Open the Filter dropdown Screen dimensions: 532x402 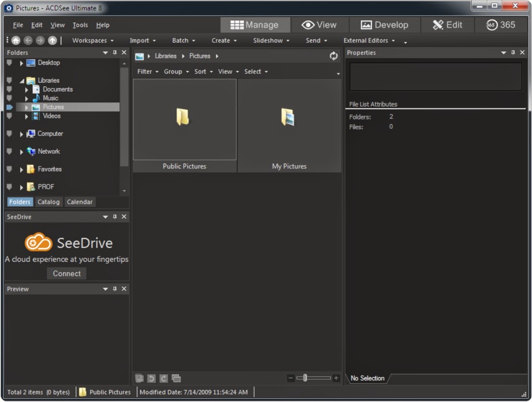147,72
